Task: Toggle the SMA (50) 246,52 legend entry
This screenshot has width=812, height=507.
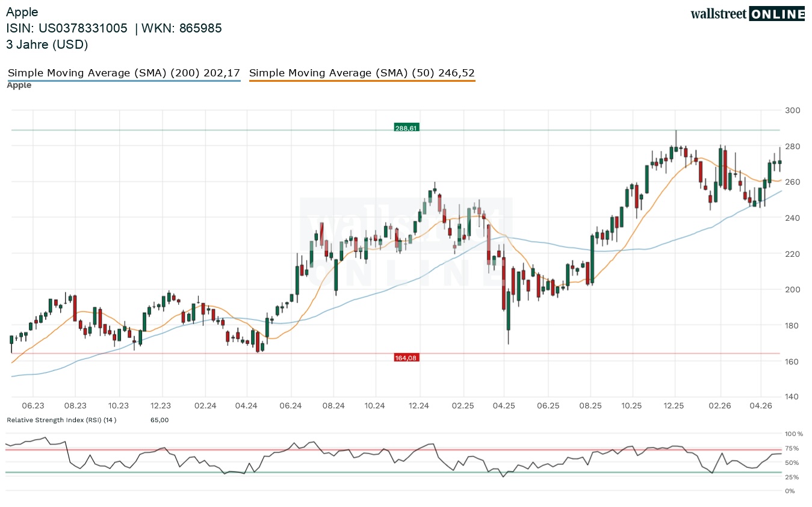Action: 362,73
